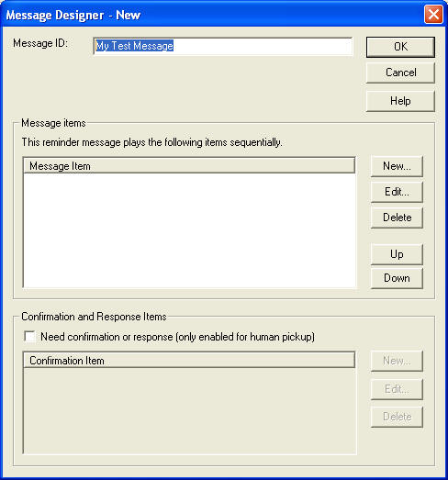Click the Message ID text field
The width and height of the screenshot is (448, 480).
223,46
